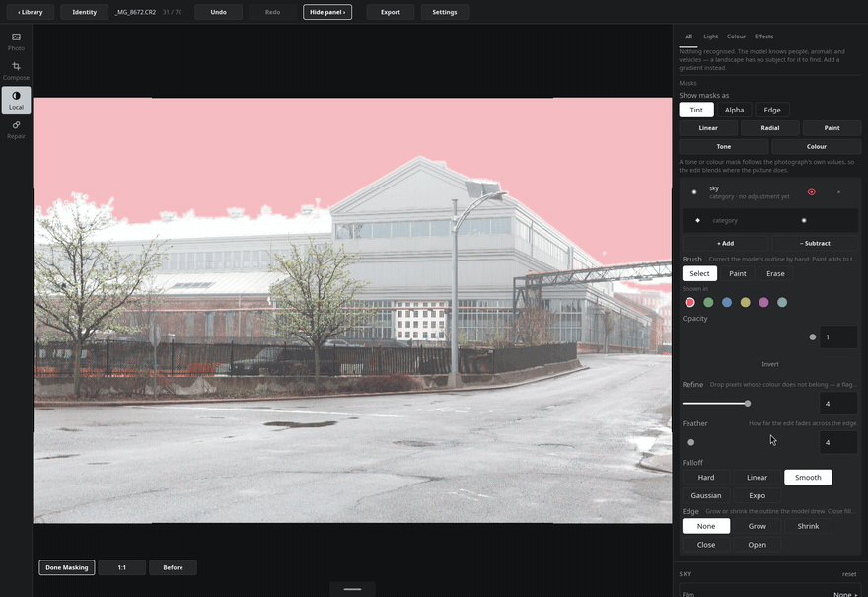
Task: Choose the blue mask tint colour
Action: tap(727, 302)
